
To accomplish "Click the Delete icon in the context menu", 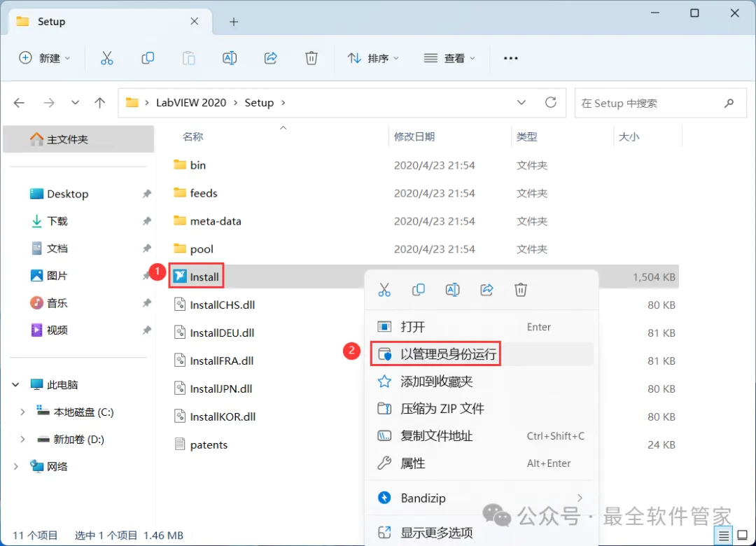I will pos(521,290).
